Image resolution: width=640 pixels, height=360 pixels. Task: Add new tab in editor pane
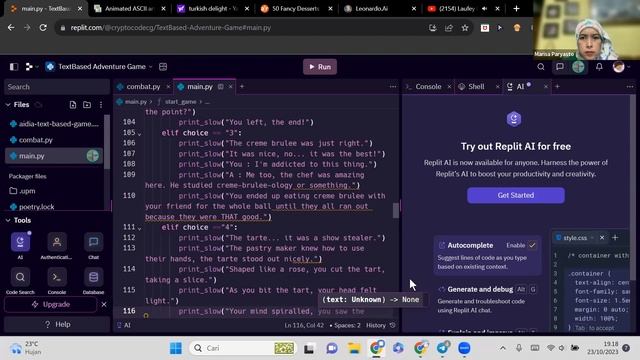pos(242,87)
